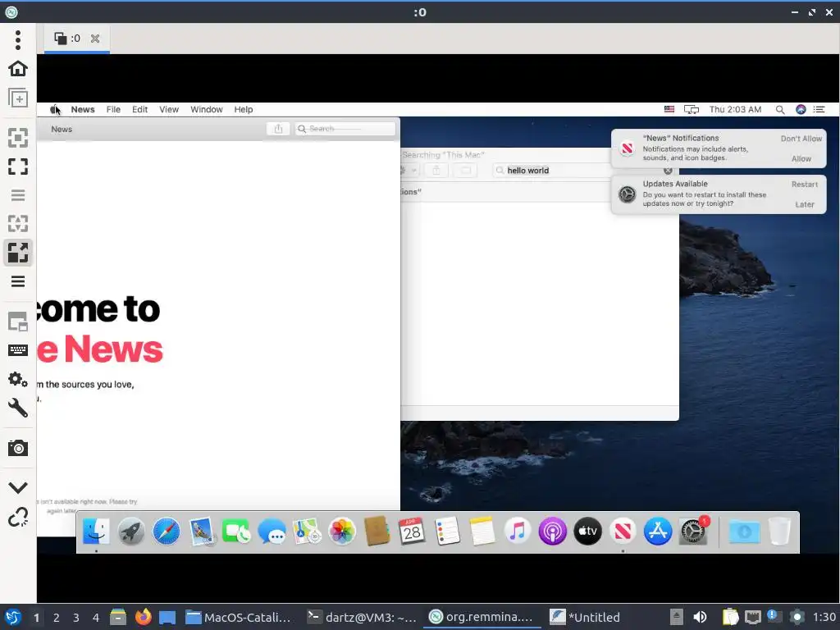Open Notes from the Dock
Viewport: 840px width, 630px height.
point(482,531)
